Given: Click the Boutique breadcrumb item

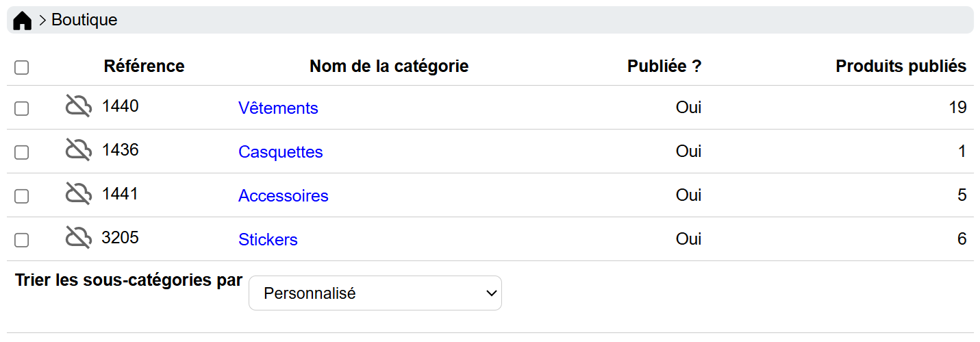Looking at the screenshot, I should (x=84, y=21).
